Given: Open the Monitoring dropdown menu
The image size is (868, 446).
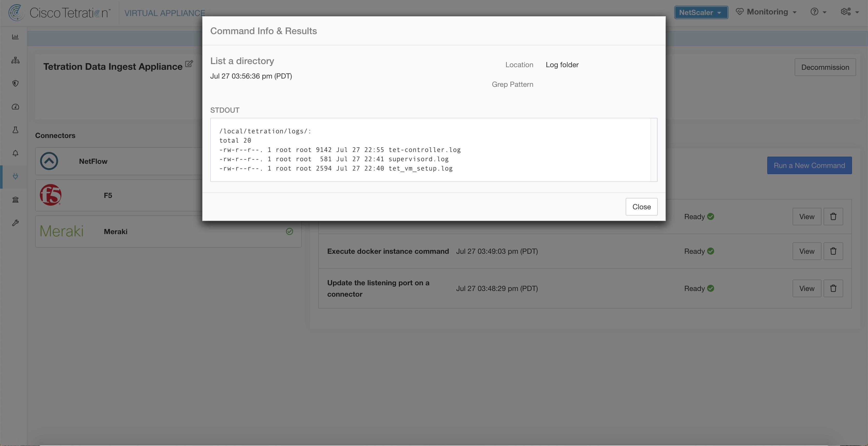Looking at the screenshot, I should [768, 12].
